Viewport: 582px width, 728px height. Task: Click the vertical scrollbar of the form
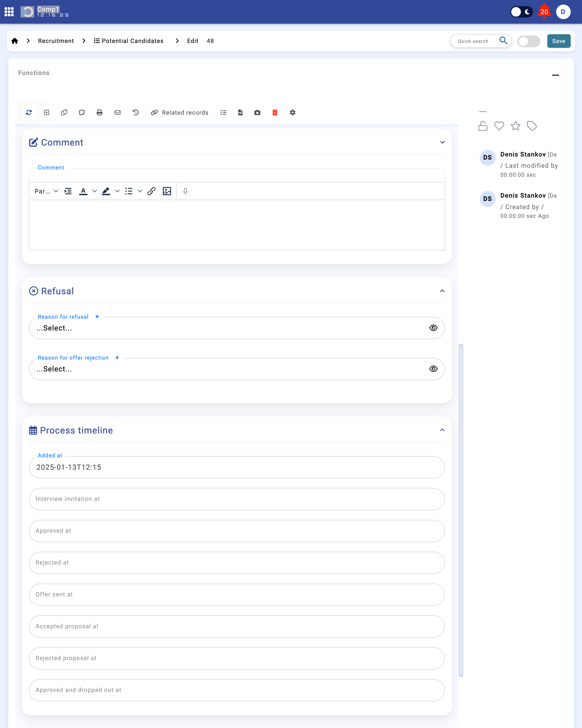461,510
